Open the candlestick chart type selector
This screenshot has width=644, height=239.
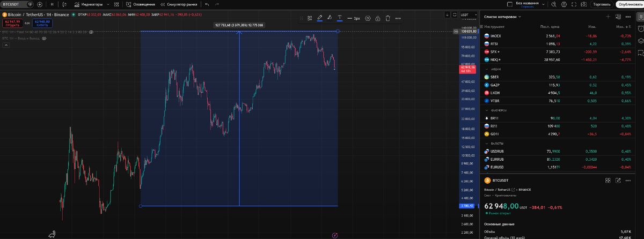[63, 4]
